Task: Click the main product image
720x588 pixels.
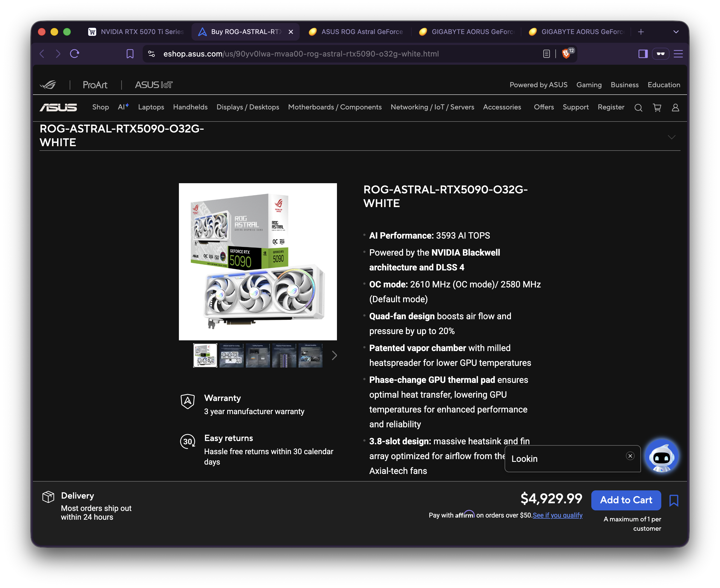Action: tap(258, 261)
